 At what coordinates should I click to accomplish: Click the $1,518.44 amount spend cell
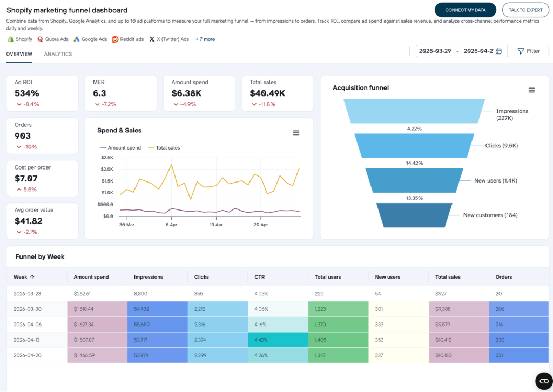[97, 309]
